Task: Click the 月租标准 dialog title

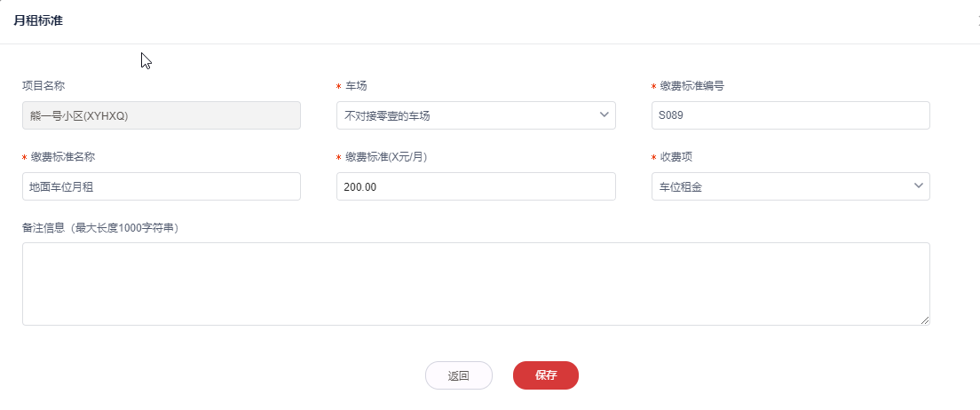Action: point(38,20)
